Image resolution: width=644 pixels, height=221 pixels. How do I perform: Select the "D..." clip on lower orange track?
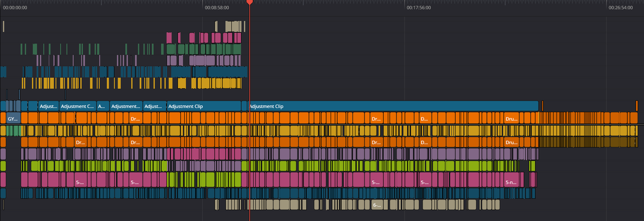click(425, 143)
